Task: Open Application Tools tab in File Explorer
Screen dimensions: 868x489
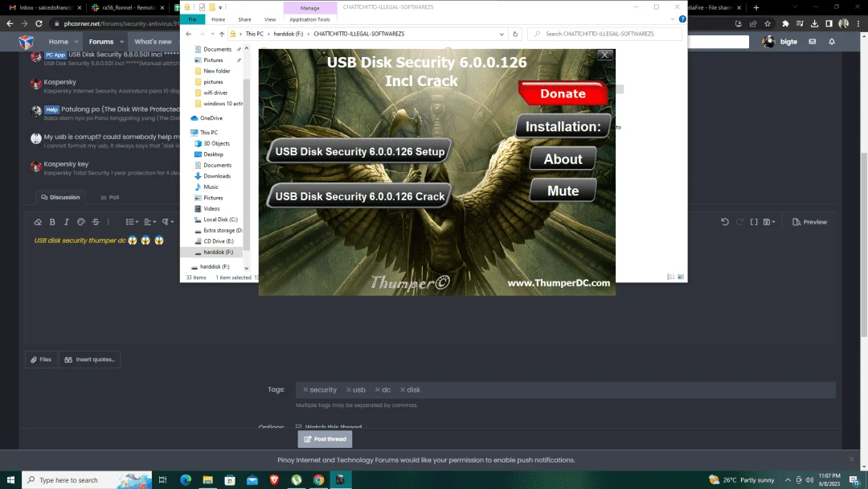Action: (309, 19)
